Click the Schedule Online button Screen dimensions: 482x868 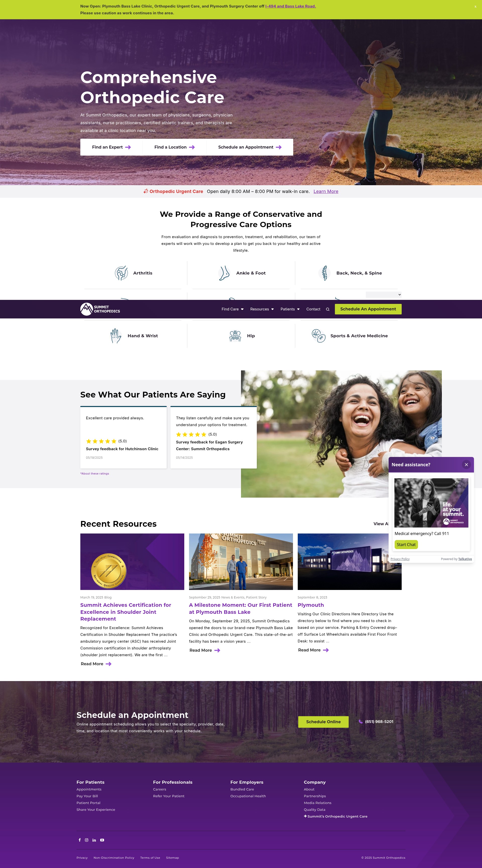(x=323, y=722)
